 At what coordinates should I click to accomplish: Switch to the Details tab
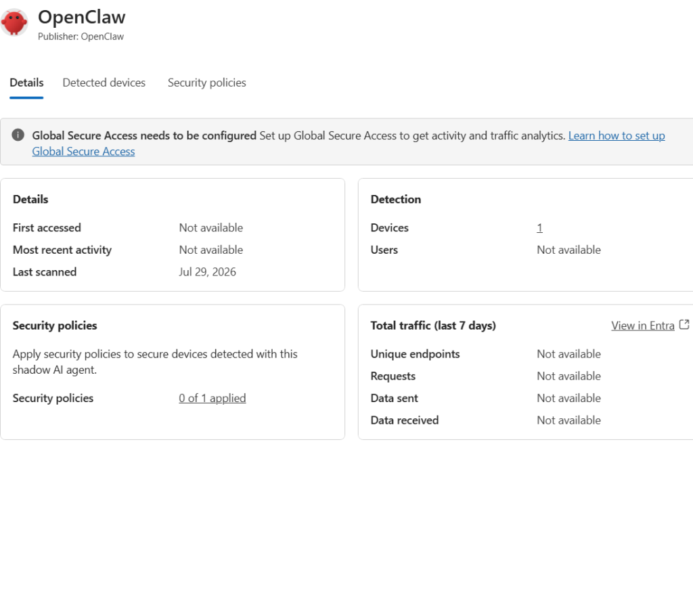pyautogui.click(x=26, y=83)
